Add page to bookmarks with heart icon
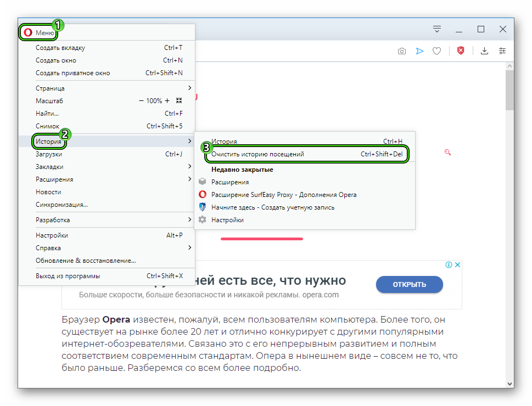Image resolution: width=532 pixels, height=406 pixels. [436, 51]
